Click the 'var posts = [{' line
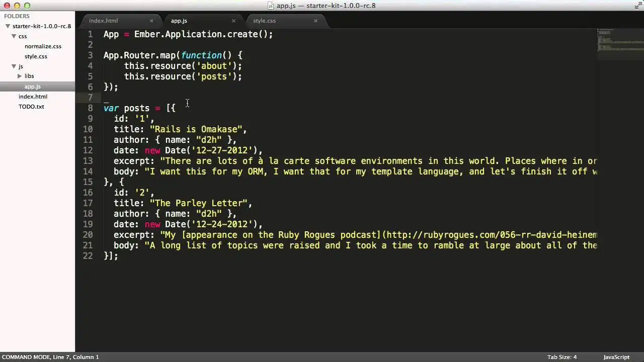The height and width of the screenshot is (362, 644). pyautogui.click(x=139, y=108)
